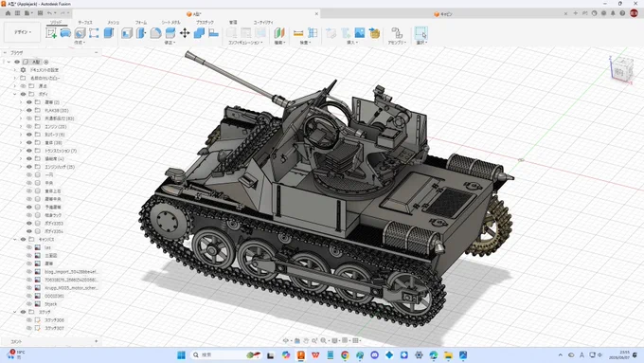Hide the FLAK38 folder using its eye icon
Screen dimensions: 644x363
[29, 110]
